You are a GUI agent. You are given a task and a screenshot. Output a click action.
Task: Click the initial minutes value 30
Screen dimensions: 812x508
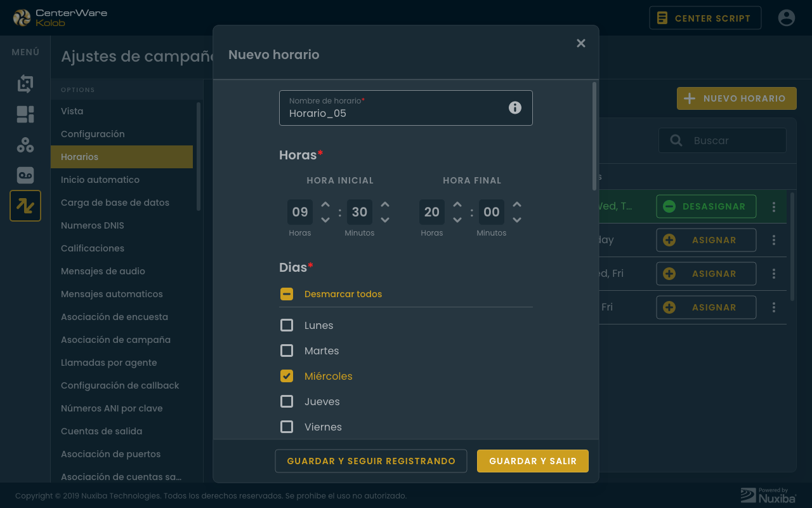click(x=360, y=212)
